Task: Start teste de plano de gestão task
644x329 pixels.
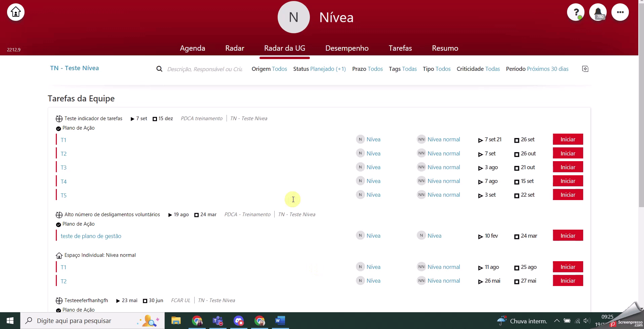Action: pos(568,236)
